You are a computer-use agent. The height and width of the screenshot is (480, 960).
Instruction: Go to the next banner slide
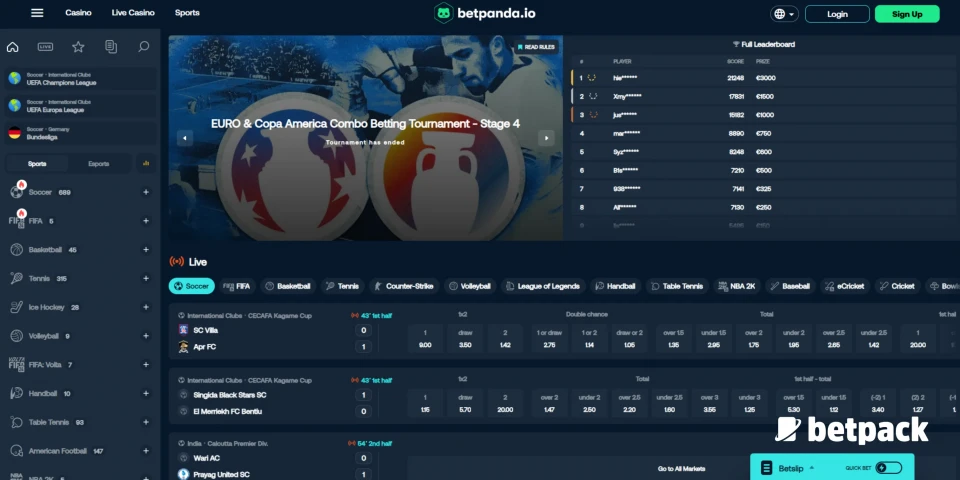[x=546, y=138]
